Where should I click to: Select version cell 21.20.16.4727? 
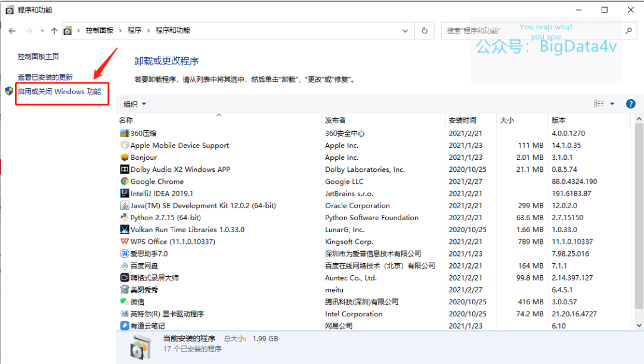[574, 313]
